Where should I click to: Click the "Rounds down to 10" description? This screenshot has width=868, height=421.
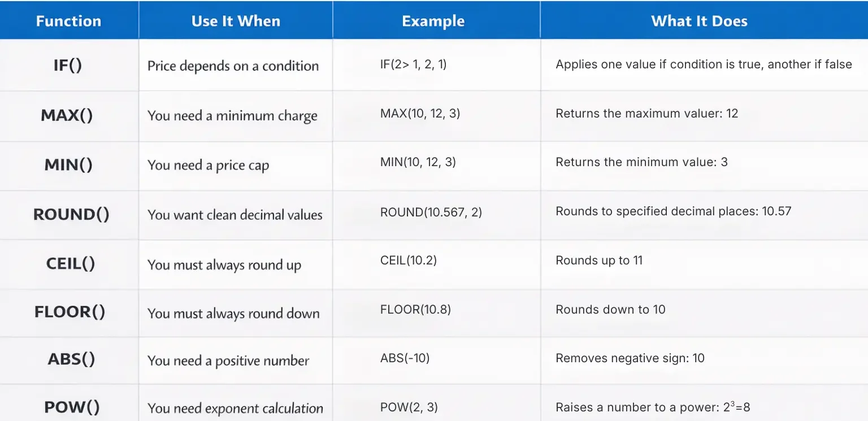coord(610,310)
